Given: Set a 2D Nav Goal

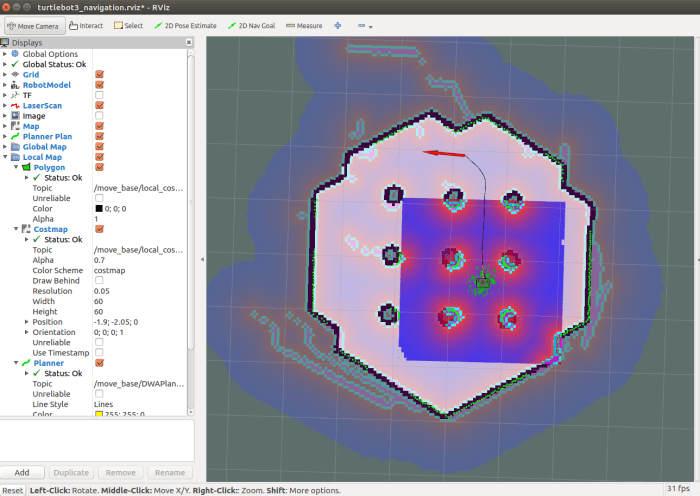Looking at the screenshot, I should pyautogui.click(x=251, y=26).
